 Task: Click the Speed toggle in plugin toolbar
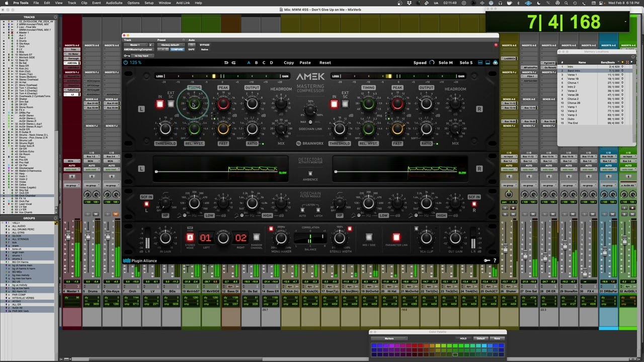424,63
